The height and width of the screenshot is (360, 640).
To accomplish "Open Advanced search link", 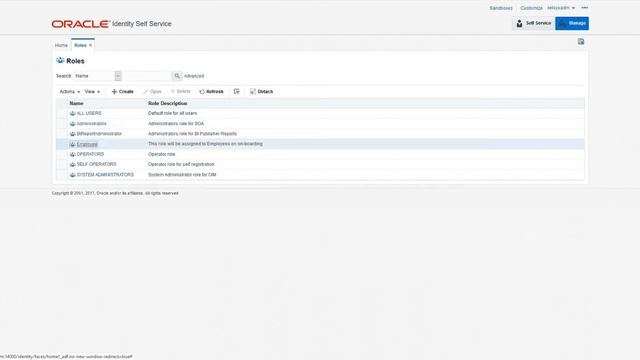I will [x=194, y=76].
